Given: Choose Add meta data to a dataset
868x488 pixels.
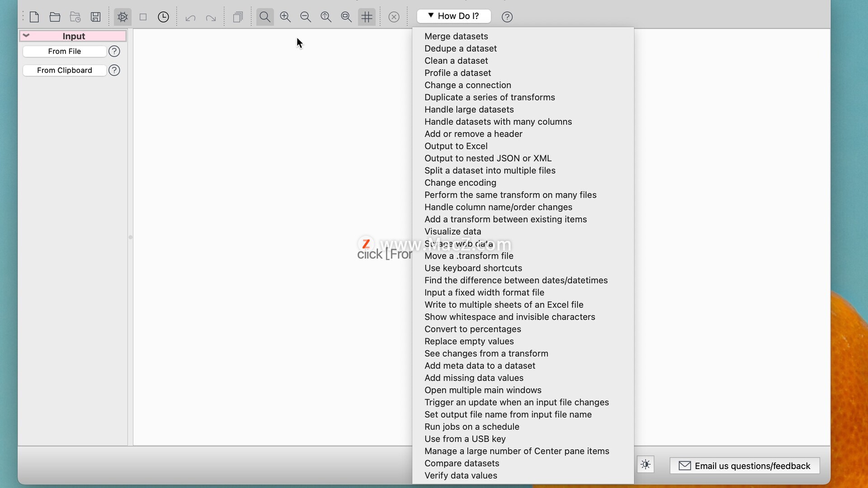Looking at the screenshot, I should 523,366.
